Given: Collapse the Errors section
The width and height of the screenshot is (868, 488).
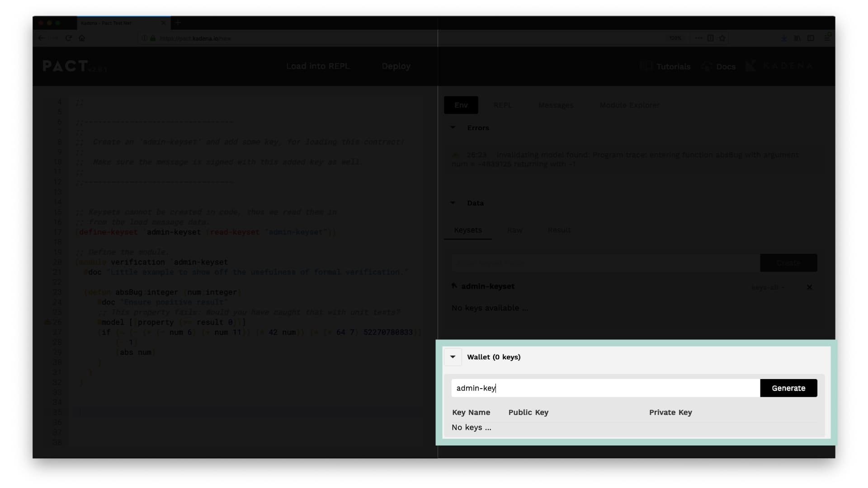Looking at the screenshot, I should [x=453, y=128].
